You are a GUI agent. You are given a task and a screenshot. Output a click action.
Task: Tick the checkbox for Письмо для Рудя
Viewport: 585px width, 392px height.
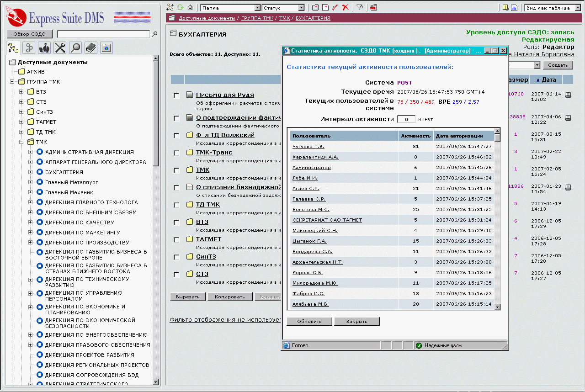(176, 95)
